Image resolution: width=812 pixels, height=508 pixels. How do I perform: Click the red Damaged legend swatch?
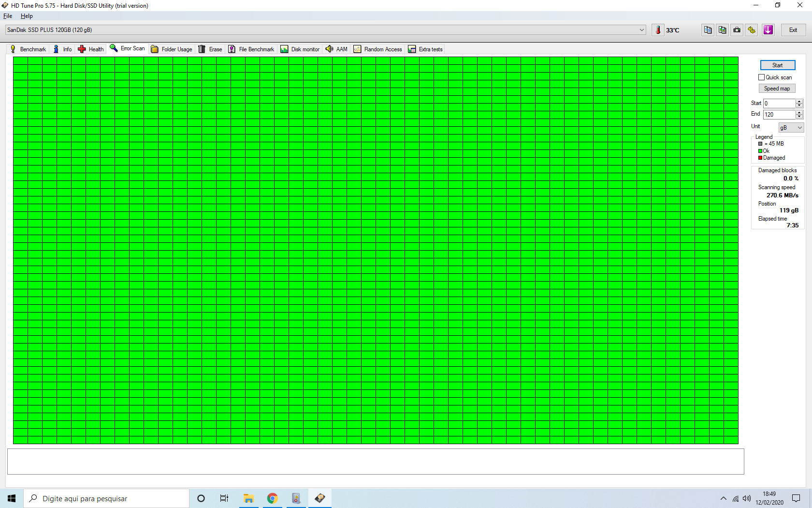coord(760,158)
